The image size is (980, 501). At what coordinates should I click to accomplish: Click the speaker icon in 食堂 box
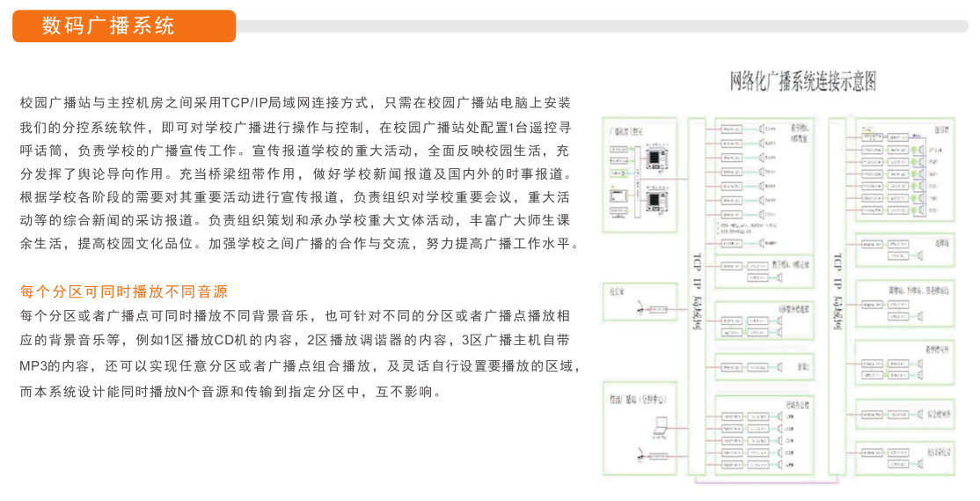779,367
